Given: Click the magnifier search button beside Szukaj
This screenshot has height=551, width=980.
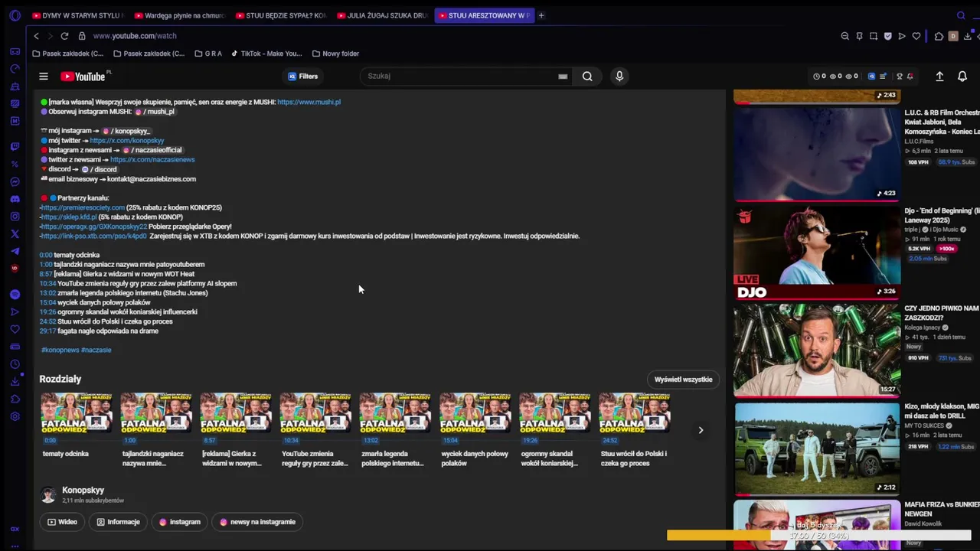Looking at the screenshot, I should tap(587, 77).
